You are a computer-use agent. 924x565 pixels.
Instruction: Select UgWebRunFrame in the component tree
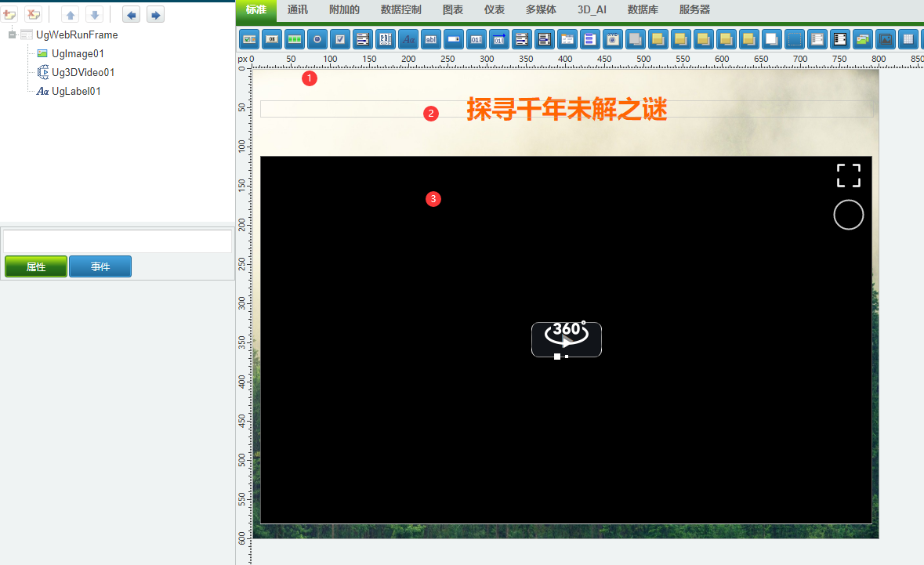pos(77,34)
